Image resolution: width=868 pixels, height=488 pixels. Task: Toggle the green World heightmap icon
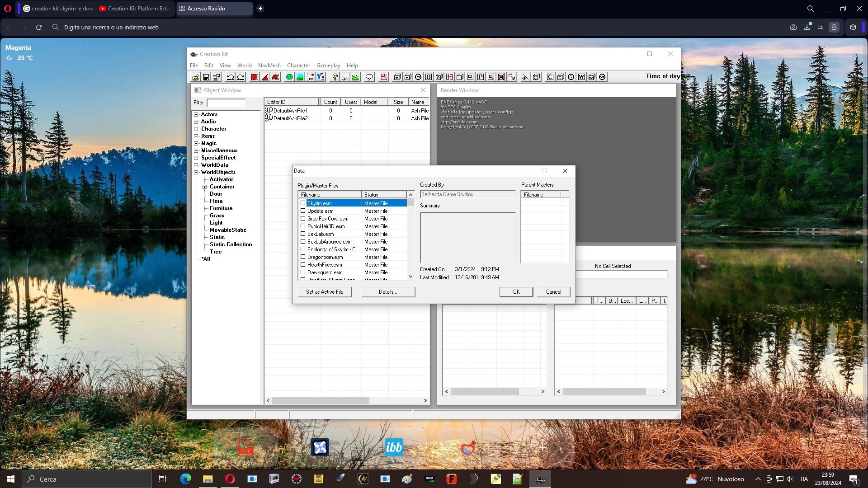pos(289,77)
